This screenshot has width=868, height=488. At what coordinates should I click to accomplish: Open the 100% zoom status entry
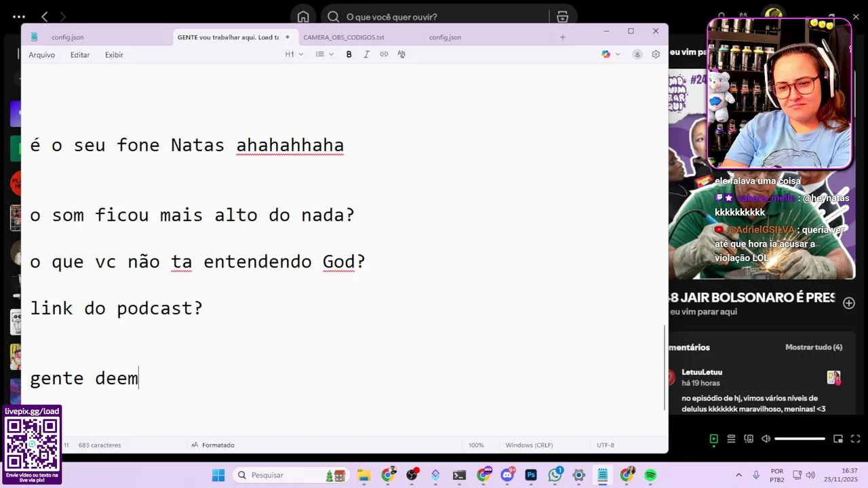pos(476,445)
